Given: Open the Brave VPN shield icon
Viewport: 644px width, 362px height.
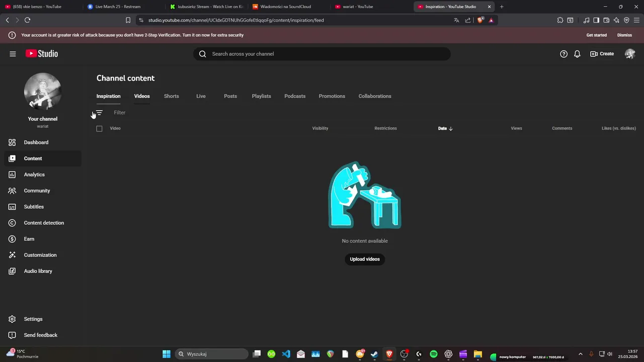Looking at the screenshot, I should pyautogui.click(x=626, y=20).
